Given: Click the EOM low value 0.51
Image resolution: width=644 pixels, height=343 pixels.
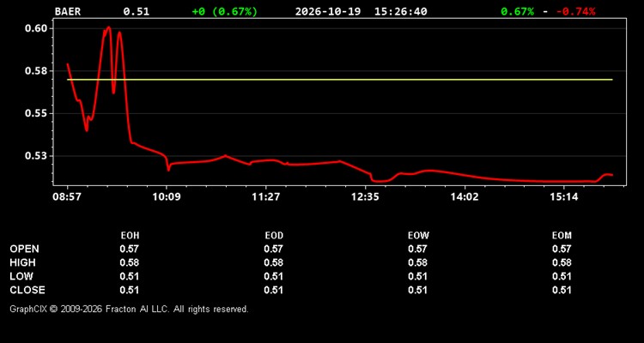Looking at the screenshot, I should (x=562, y=276).
